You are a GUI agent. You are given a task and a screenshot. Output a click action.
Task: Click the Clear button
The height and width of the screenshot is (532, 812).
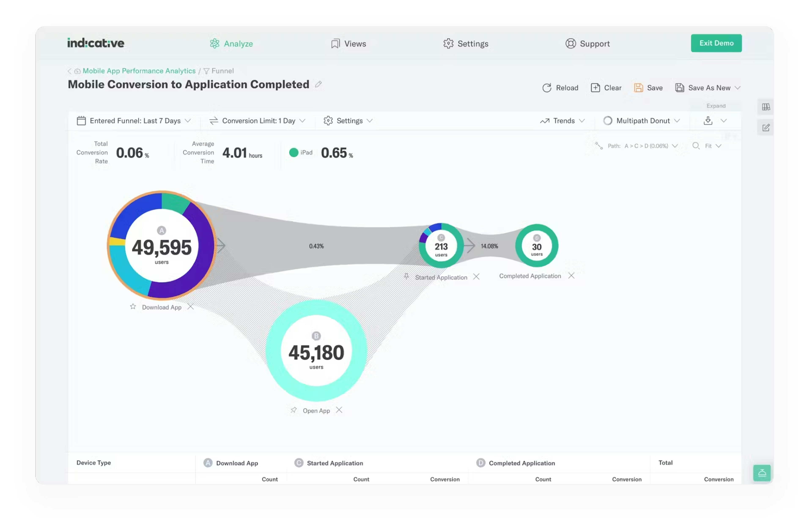[x=606, y=88]
